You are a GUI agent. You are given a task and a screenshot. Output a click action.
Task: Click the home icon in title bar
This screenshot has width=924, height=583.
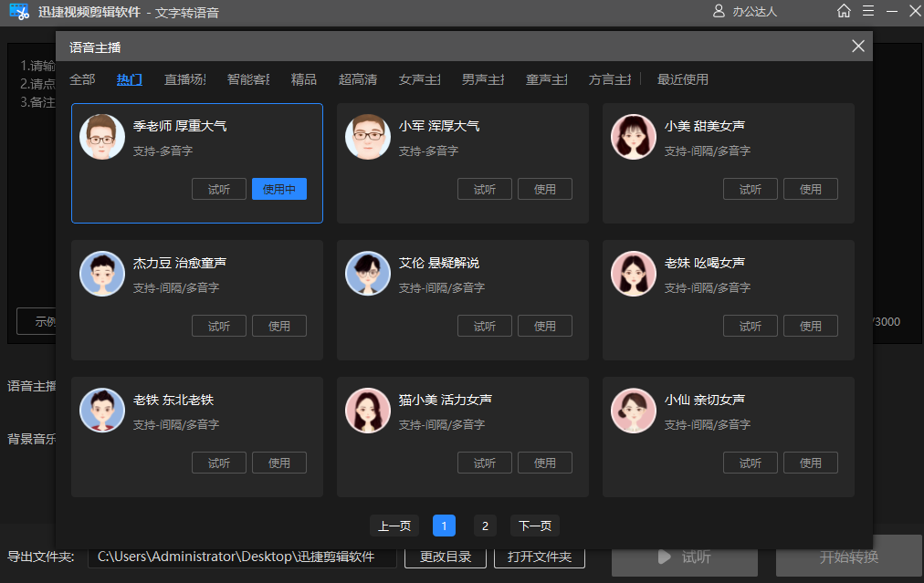pyautogui.click(x=844, y=11)
